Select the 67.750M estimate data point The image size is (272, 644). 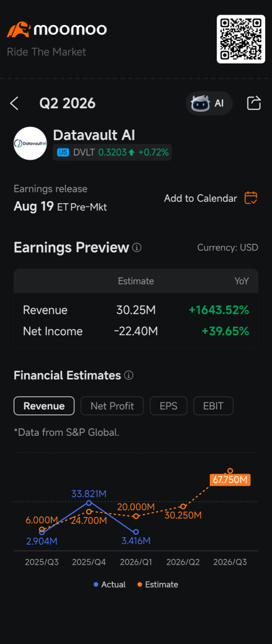coord(230,471)
